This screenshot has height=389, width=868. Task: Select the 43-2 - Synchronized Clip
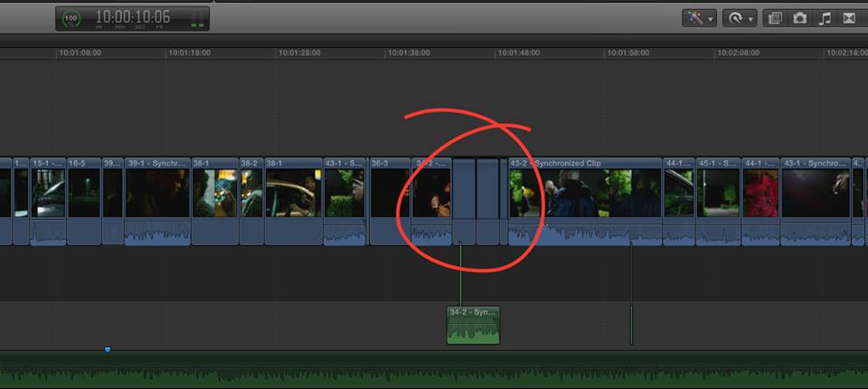(585, 201)
